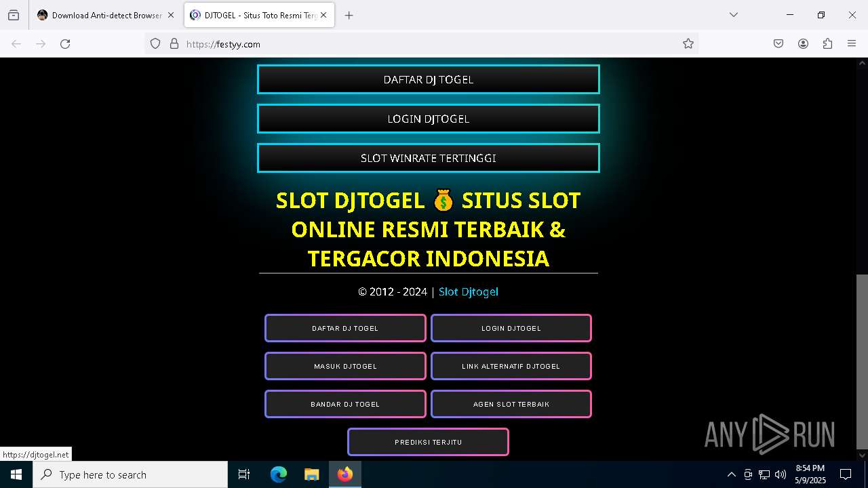Viewport: 868px width, 488px height.
Task: Launch Microsoft Edge from the taskbar
Action: [279, 474]
